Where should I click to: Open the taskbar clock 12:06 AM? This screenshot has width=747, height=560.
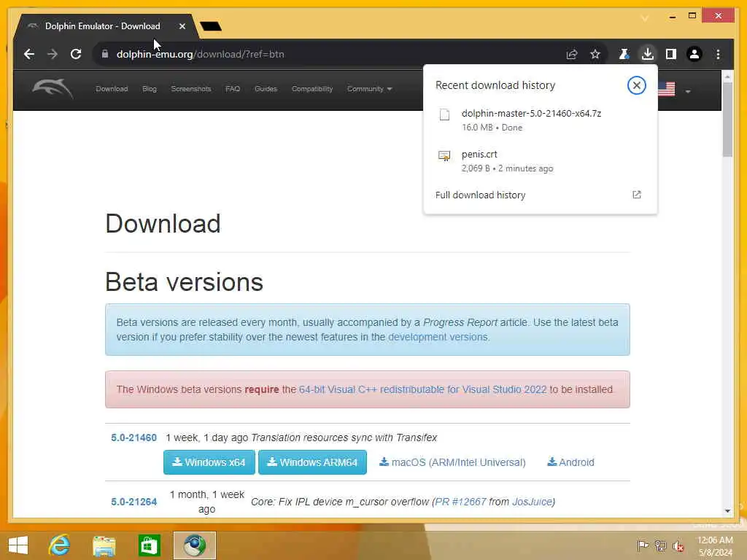pyautogui.click(x=715, y=546)
